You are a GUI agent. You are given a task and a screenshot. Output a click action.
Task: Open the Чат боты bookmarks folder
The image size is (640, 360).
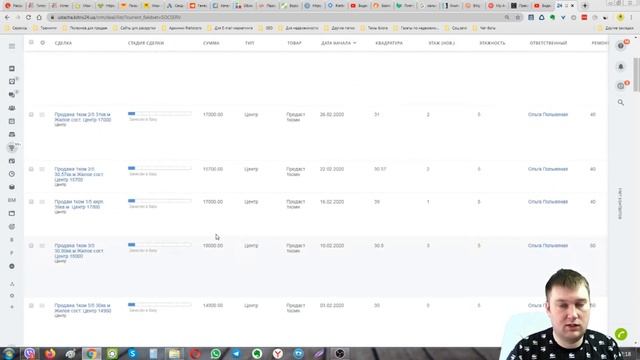484,28
